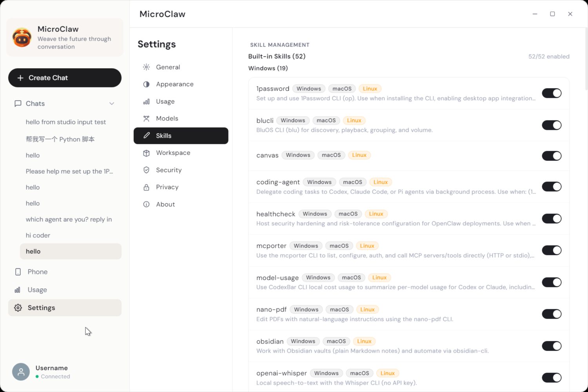
Task: Click the Privacy lock icon
Action: tap(146, 187)
